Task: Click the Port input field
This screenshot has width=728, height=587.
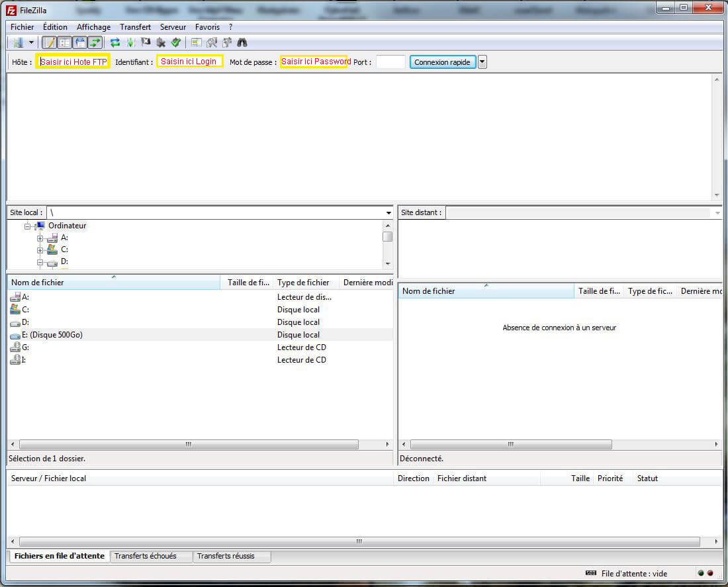Action: pyautogui.click(x=390, y=62)
